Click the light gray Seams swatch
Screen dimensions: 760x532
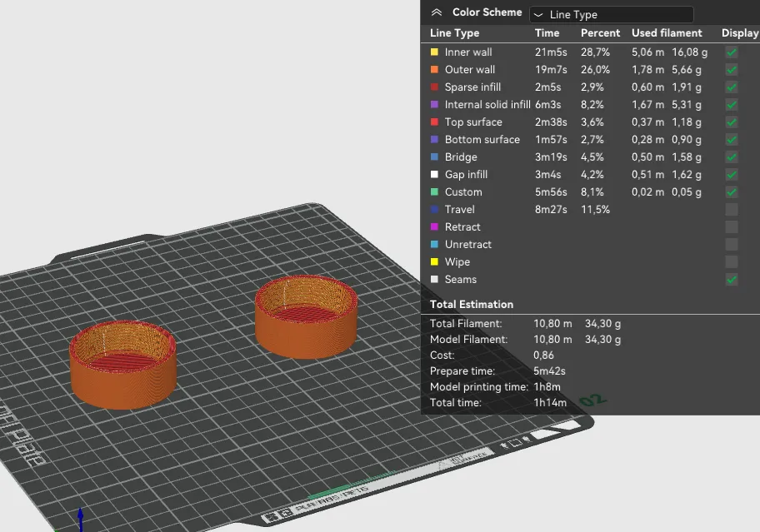tap(434, 279)
